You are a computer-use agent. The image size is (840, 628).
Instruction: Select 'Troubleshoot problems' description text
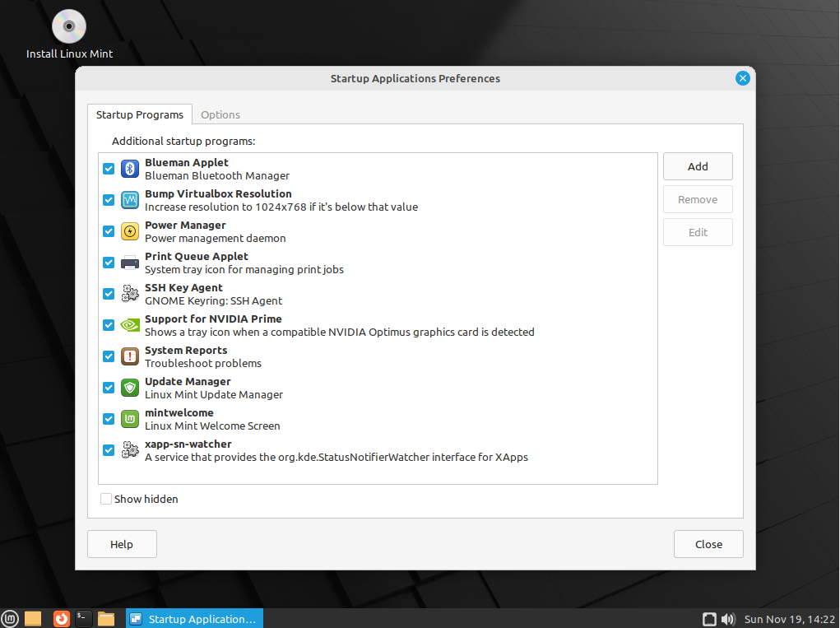203,363
